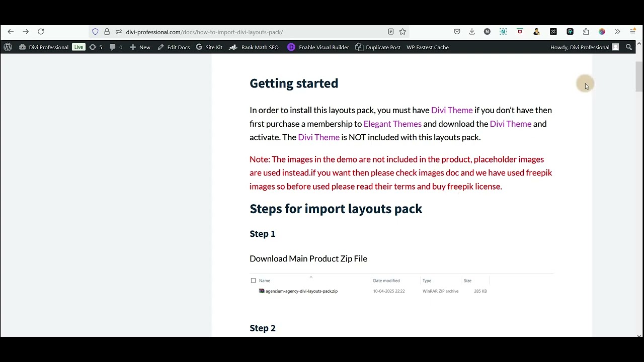Click the avatar character extension icon
This screenshot has height=362, width=644.
[x=536, y=32]
